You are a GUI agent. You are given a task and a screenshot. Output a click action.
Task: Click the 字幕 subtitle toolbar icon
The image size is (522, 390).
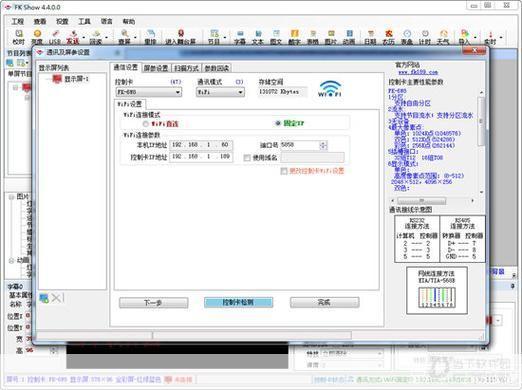click(240, 37)
